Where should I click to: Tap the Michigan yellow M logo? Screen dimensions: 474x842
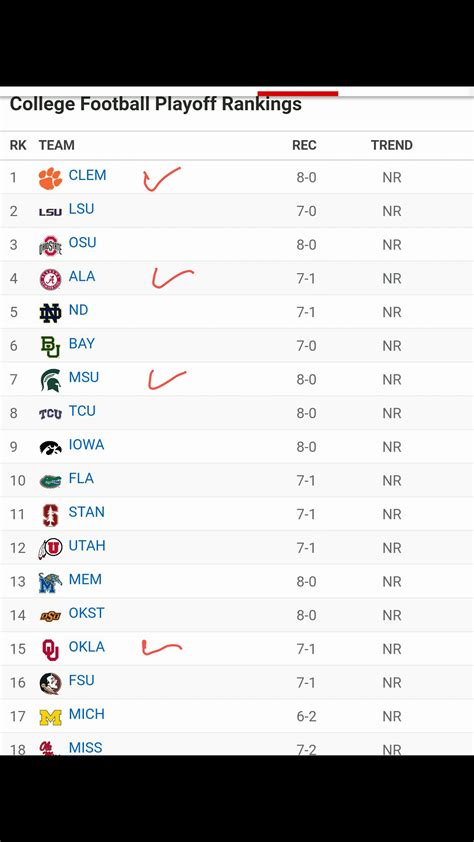pos(50,717)
